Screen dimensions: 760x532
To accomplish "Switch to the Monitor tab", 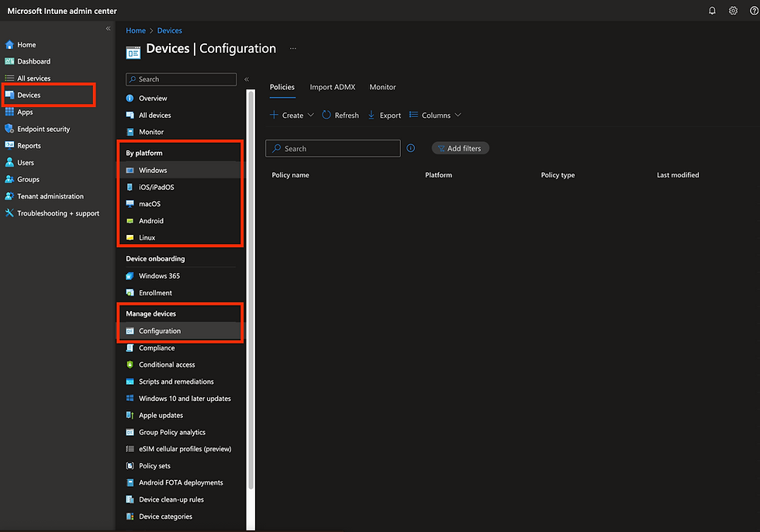I will point(382,87).
